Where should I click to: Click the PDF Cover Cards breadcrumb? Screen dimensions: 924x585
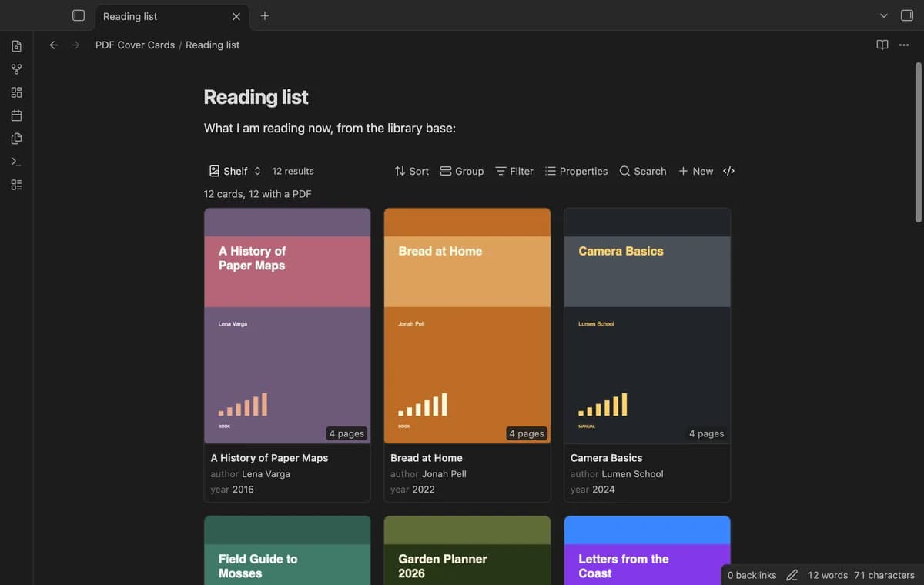(x=135, y=45)
